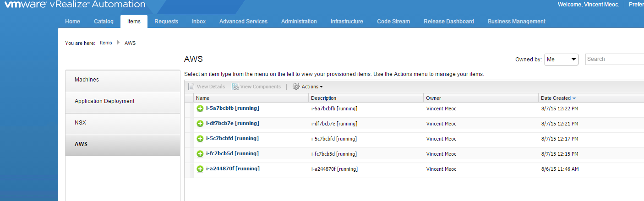The image size is (644, 201).
Task: Select Application Deployment in left menu
Action: pyautogui.click(x=104, y=101)
